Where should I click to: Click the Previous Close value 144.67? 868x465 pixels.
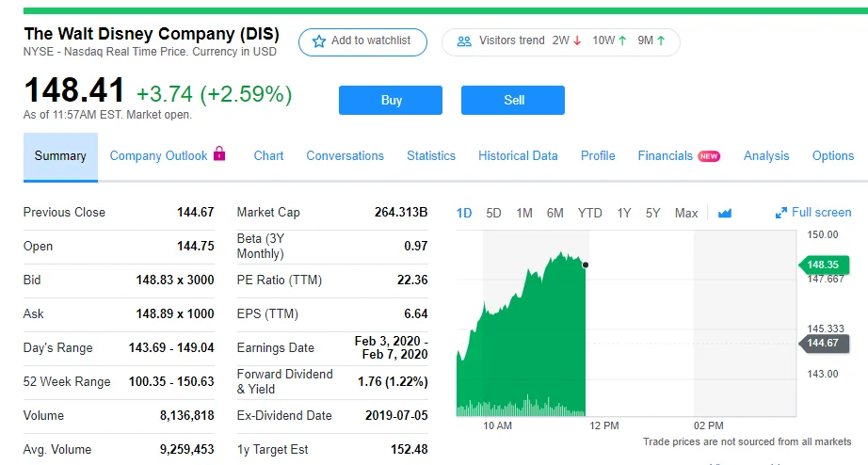(196, 212)
